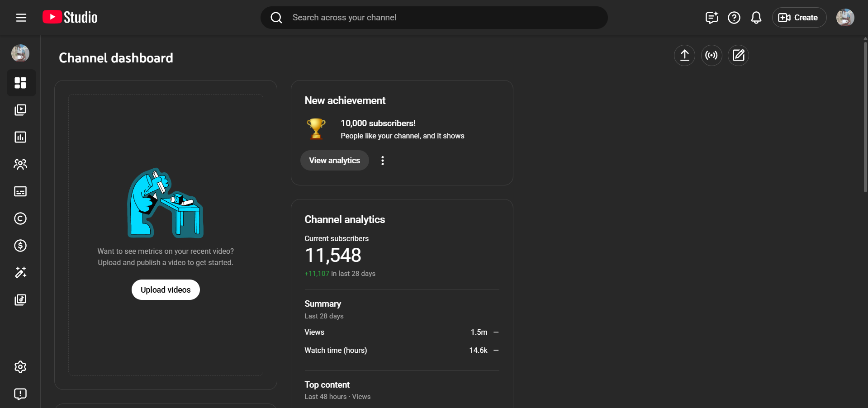The image size is (868, 408).
Task: Open the achievement card three-dot menu
Action: click(383, 161)
